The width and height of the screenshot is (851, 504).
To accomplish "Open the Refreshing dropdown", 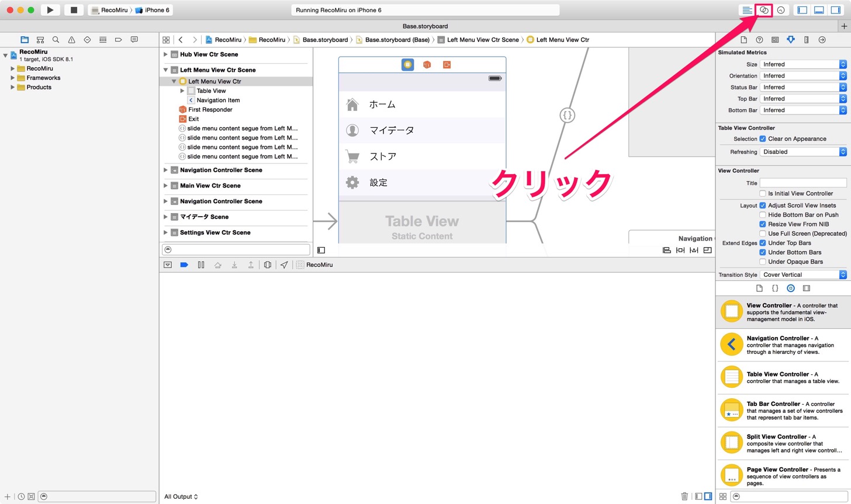I will click(803, 152).
